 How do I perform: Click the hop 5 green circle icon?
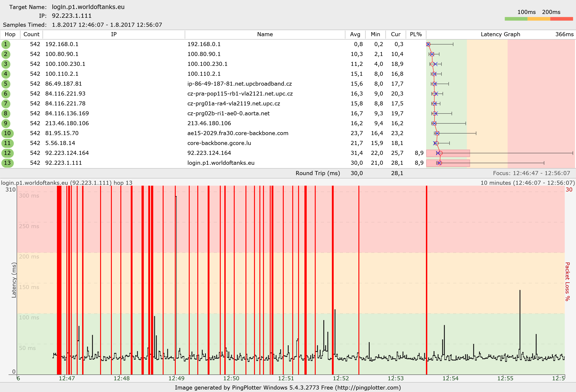[6, 84]
